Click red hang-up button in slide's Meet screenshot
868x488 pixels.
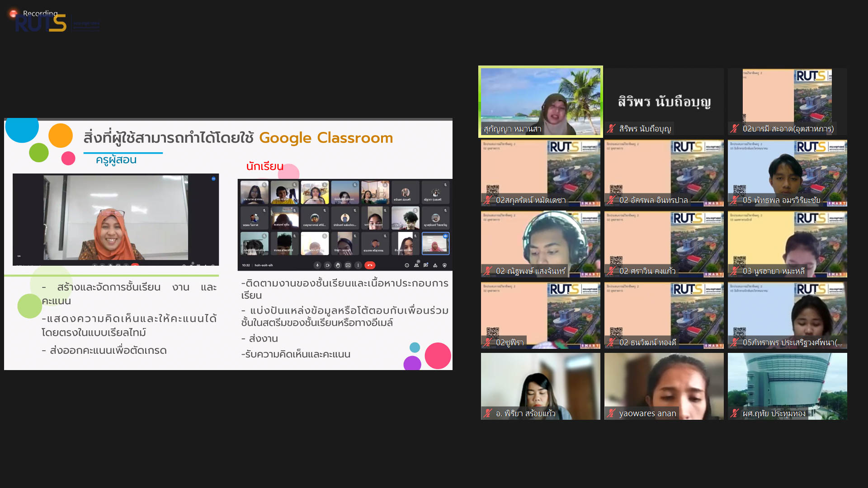[370, 265]
